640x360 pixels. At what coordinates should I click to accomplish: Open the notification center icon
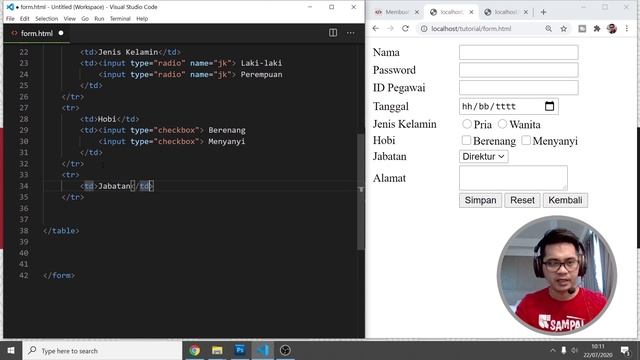pyautogui.click(x=625, y=350)
